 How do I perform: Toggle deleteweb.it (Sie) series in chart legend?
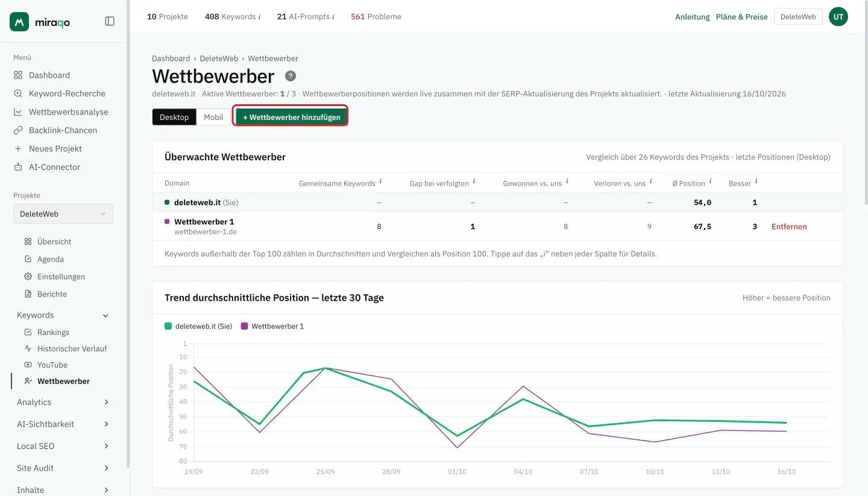pyautogui.click(x=198, y=326)
